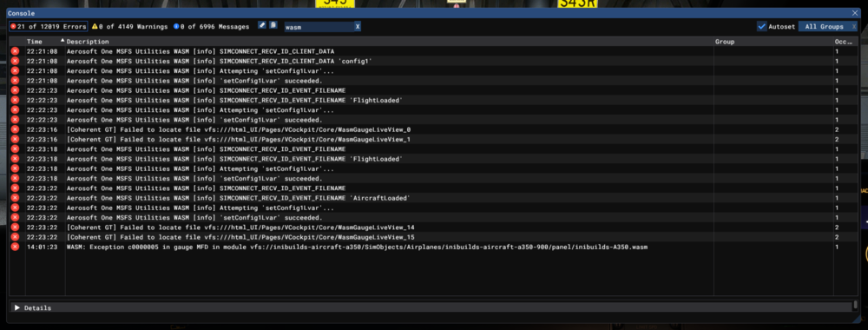
Task: Toggle the Messages filter showing 0 of 6996
Action: pyautogui.click(x=211, y=27)
